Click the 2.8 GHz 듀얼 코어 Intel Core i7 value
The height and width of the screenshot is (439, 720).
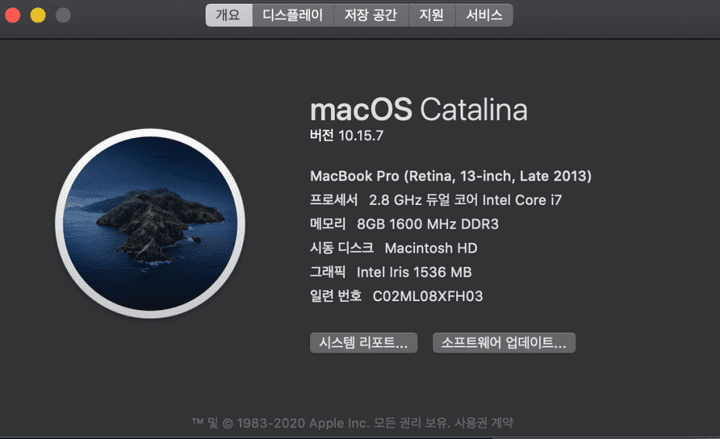(465, 200)
